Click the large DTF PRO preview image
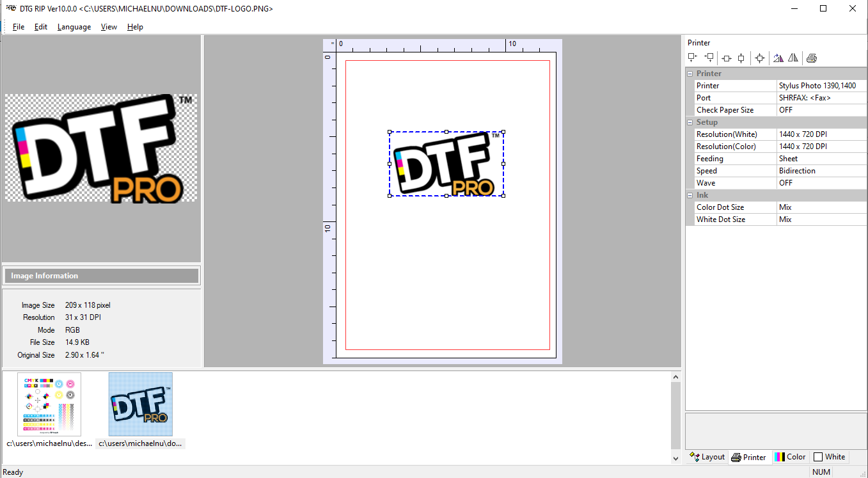This screenshot has height=478, width=868. (101, 148)
